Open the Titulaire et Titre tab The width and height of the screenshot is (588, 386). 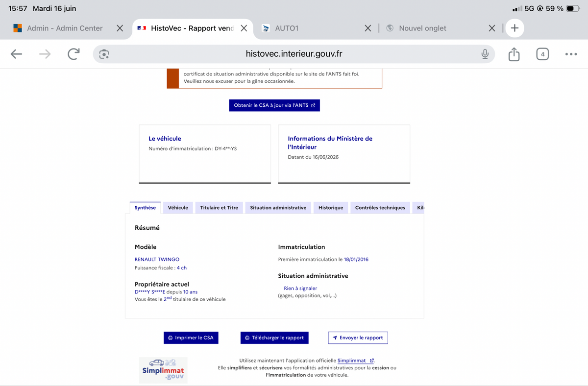coord(219,208)
